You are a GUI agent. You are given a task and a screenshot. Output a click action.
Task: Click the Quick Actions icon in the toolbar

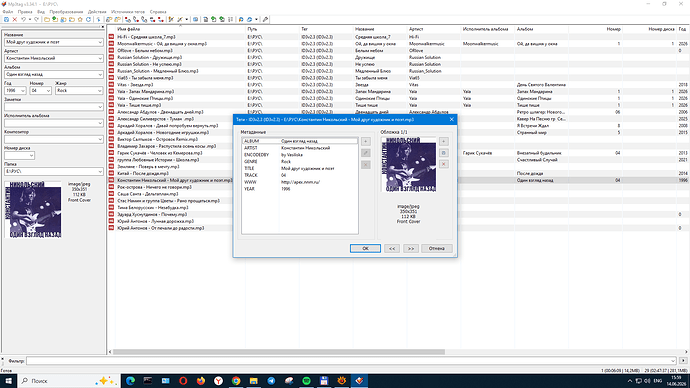180,19
